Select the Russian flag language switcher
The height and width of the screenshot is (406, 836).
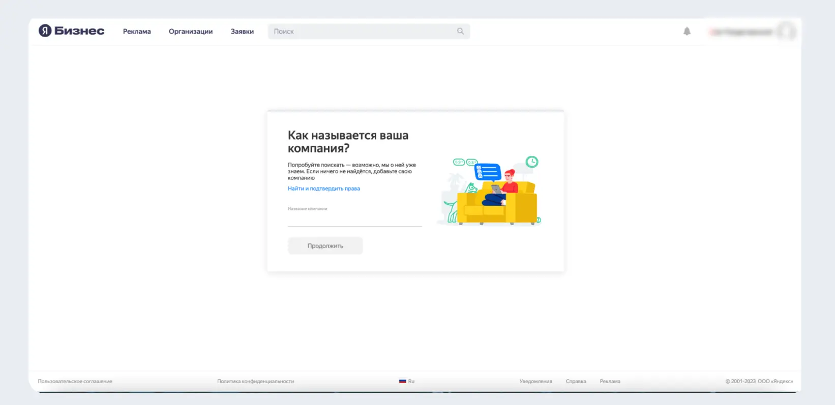point(406,381)
